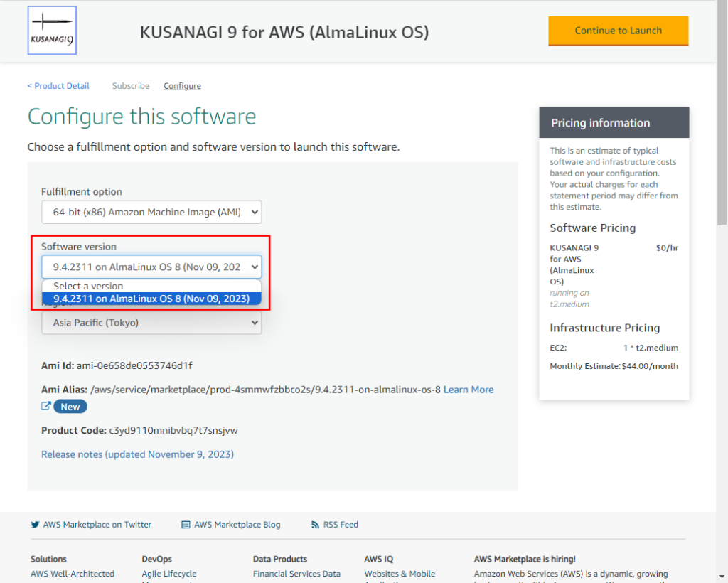Open Websites & Mobile footer link
Image resolution: width=728 pixels, height=583 pixels.
point(400,574)
